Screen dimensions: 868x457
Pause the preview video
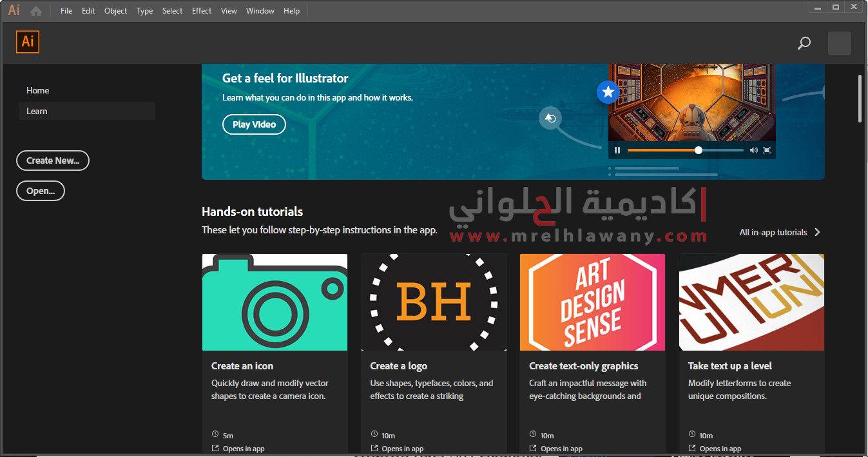[617, 150]
